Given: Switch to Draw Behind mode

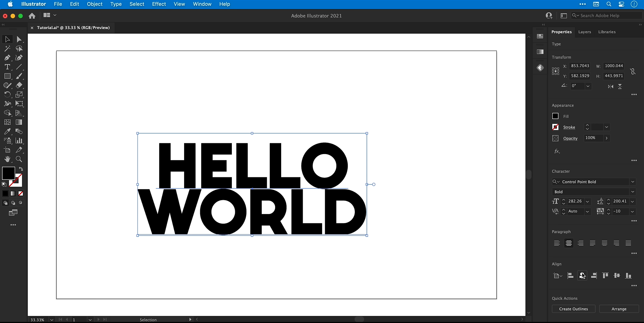Looking at the screenshot, I should [x=13, y=203].
